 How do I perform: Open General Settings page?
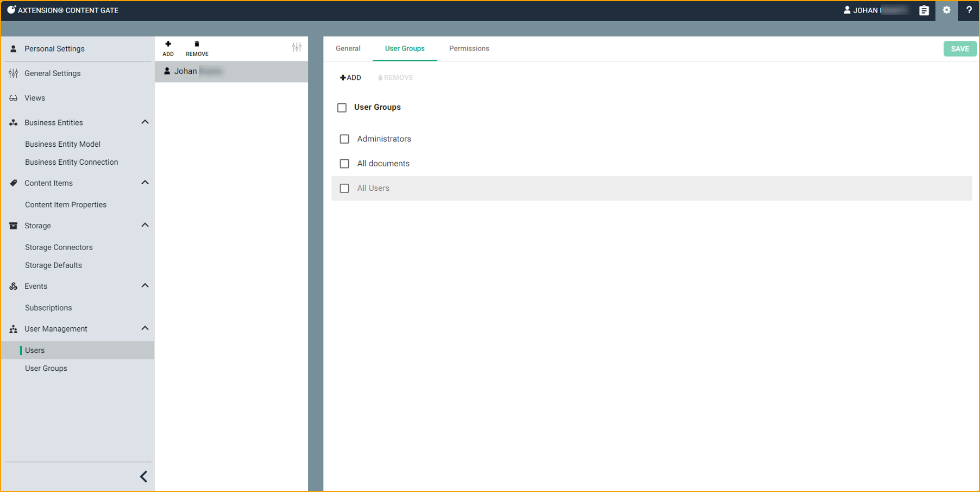(x=52, y=73)
